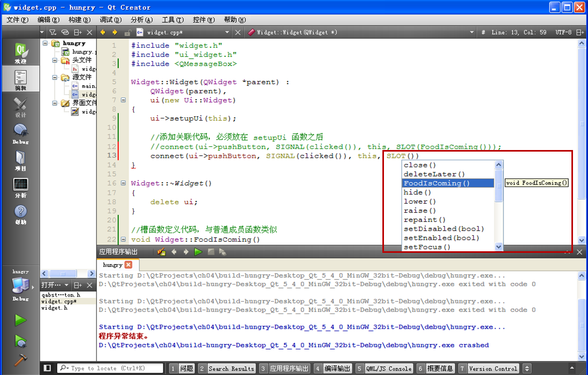Go forward in navigation history
Screen dimensions: 588x375
tap(115, 32)
